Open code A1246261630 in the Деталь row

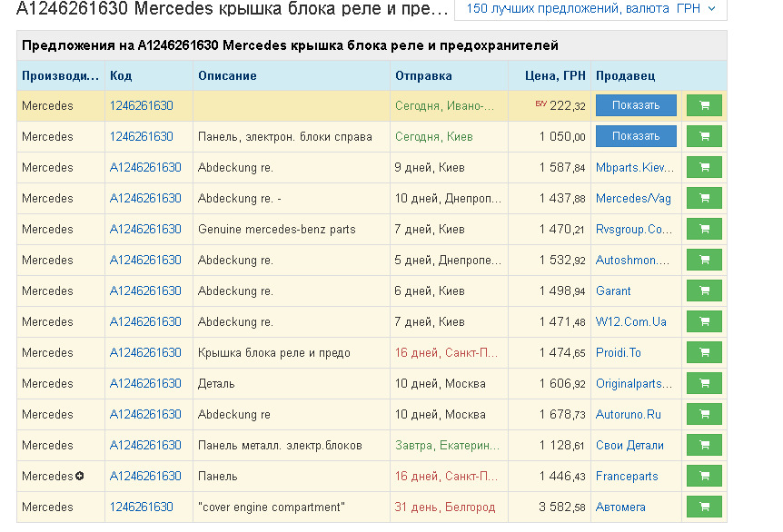(x=145, y=384)
